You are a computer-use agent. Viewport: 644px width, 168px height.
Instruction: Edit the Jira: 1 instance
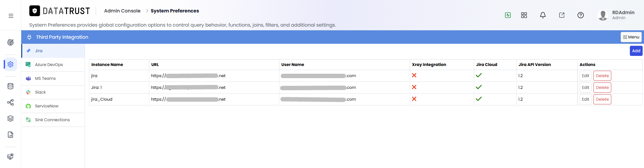pyautogui.click(x=585, y=88)
